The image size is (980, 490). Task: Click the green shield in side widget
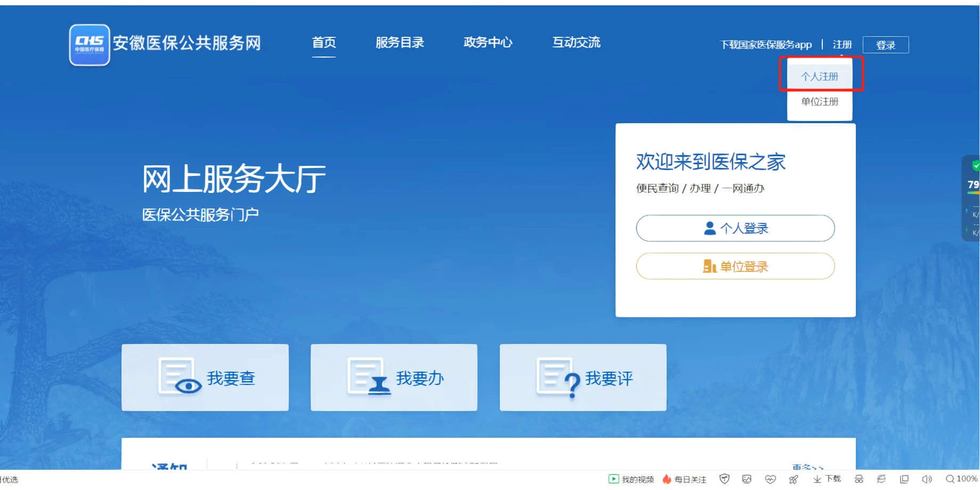[x=975, y=165]
